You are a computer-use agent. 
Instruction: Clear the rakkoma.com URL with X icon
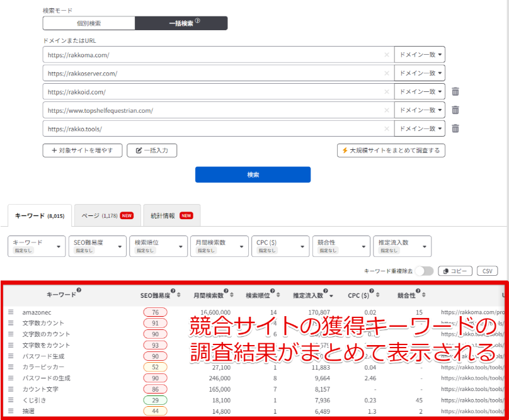click(386, 55)
